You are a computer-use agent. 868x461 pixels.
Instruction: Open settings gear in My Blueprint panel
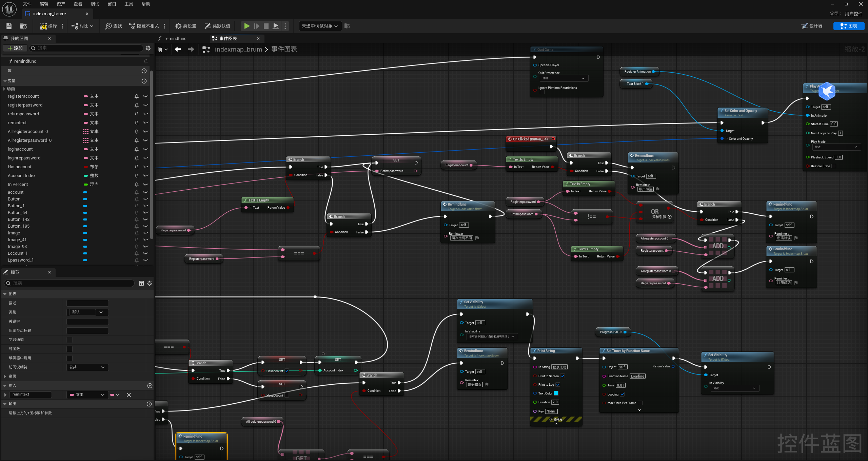point(148,48)
